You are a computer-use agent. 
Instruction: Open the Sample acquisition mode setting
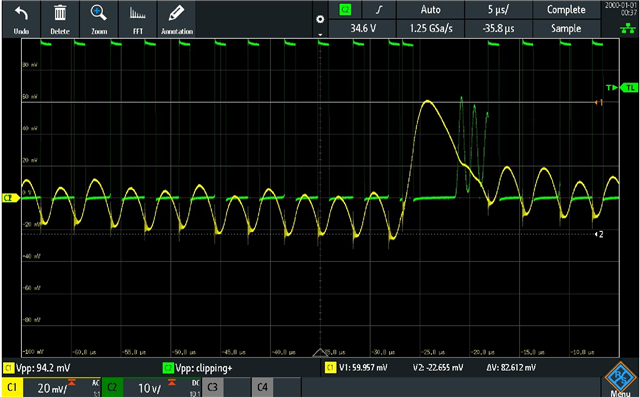click(566, 29)
